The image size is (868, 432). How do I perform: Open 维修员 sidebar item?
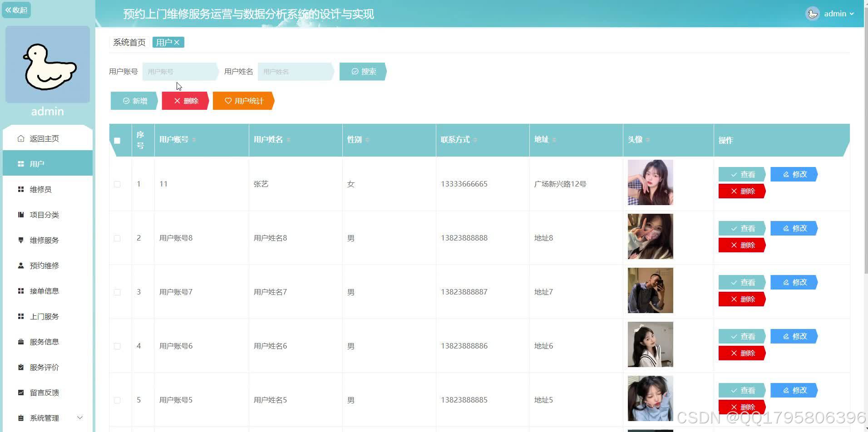(x=48, y=189)
